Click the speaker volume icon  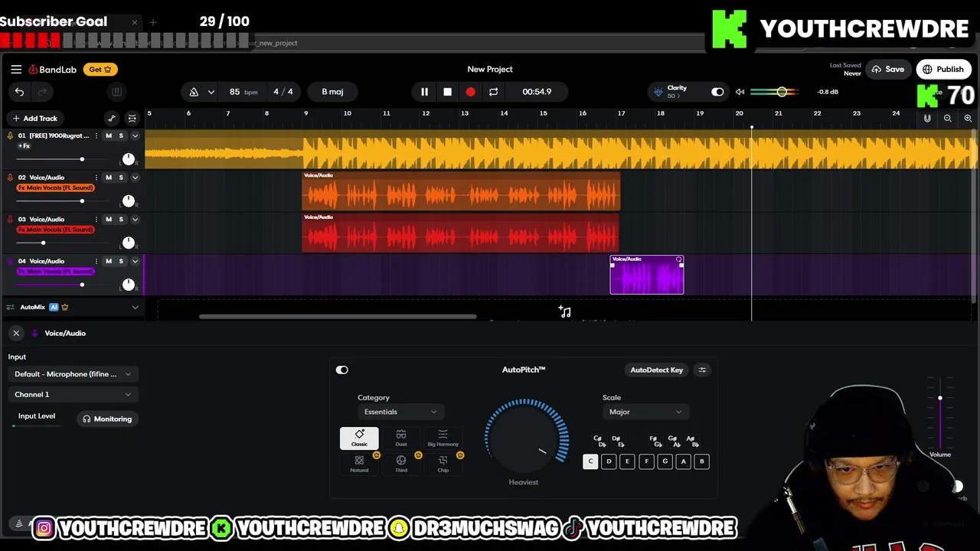(740, 92)
